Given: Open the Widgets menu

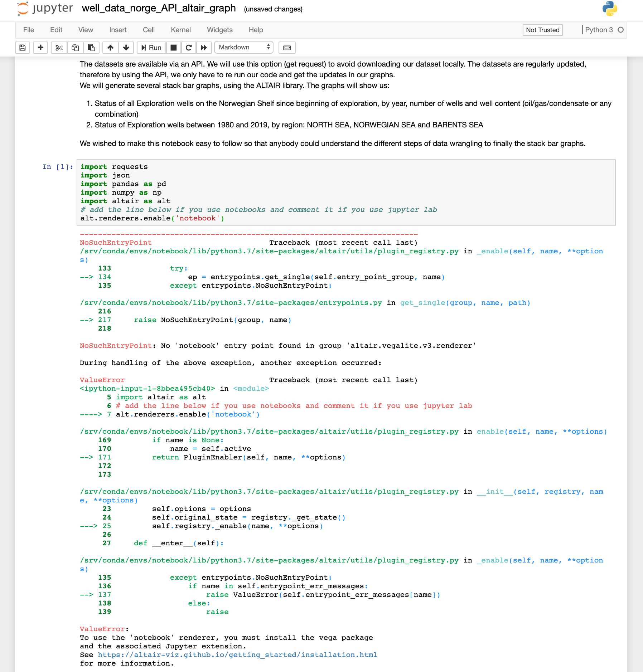Looking at the screenshot, I should point(219,30).
